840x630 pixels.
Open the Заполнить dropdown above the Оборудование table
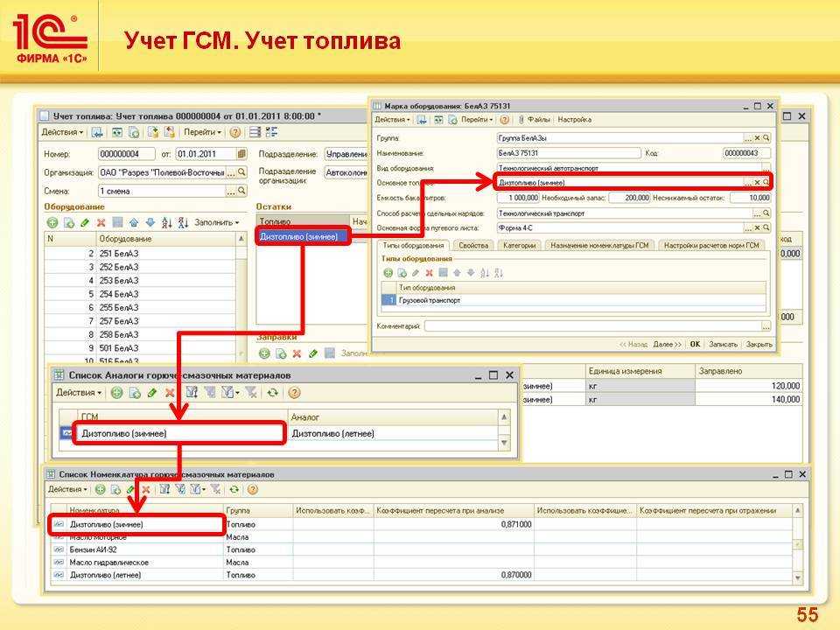pyautogui.click(x=216, y=222)
